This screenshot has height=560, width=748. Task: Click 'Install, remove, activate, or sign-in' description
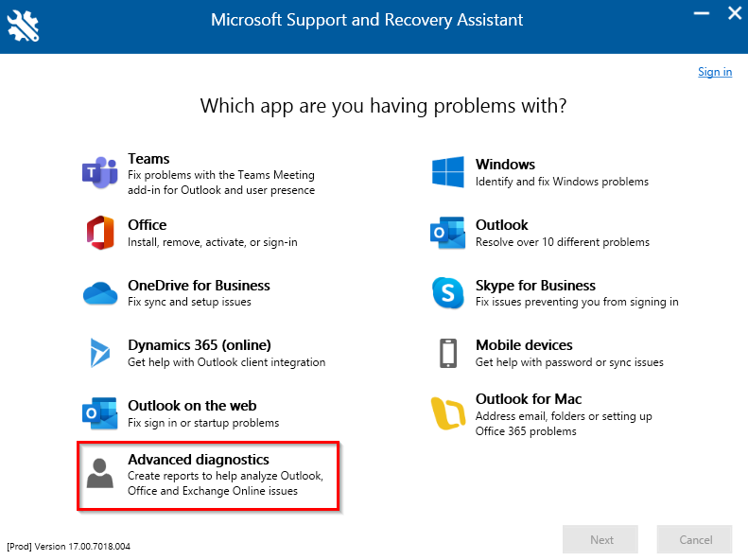(212, 242)
